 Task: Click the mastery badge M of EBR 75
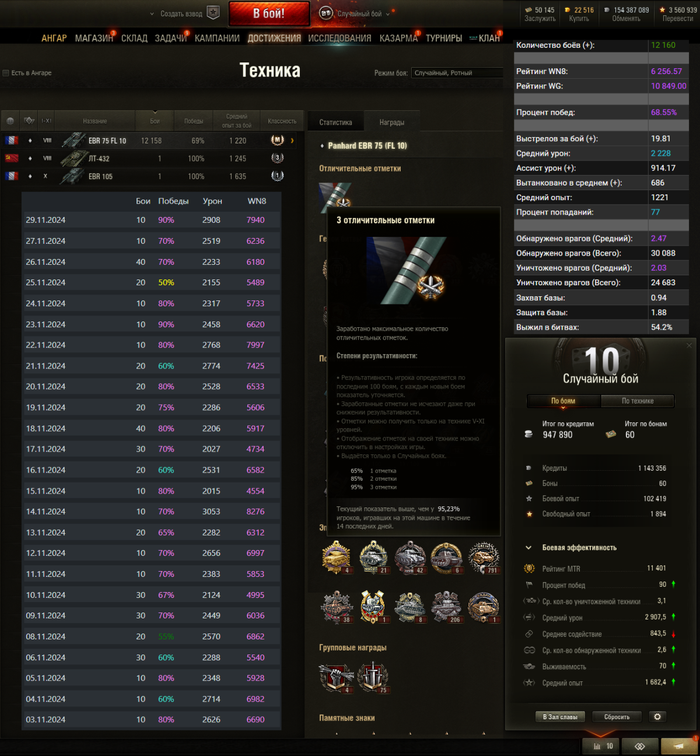pyautogui.click(x=277, y=140)
